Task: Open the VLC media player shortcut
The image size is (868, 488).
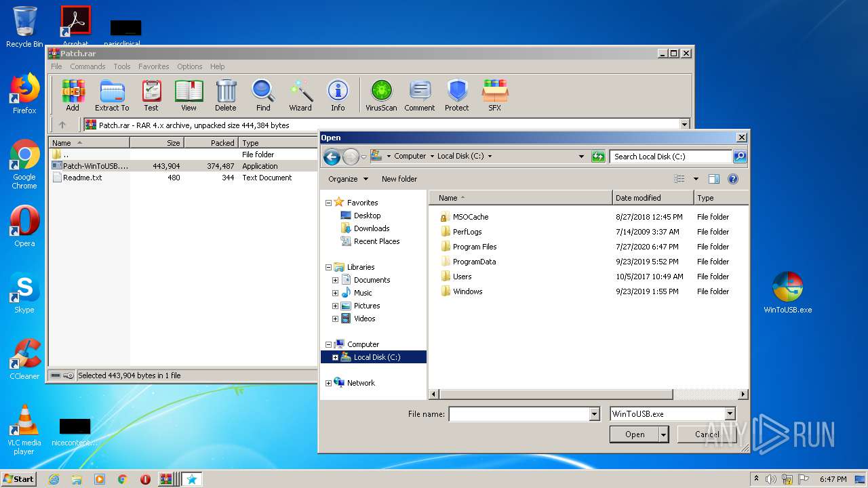Action: (24, 430)
